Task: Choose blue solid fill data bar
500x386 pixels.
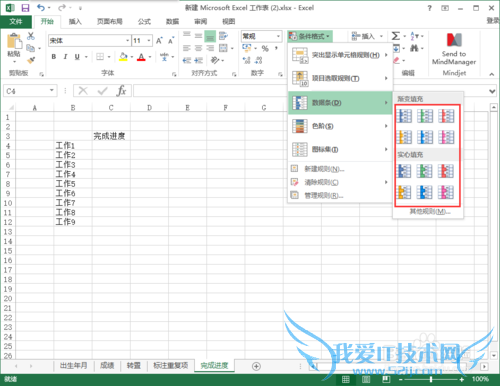Action: 404,171
